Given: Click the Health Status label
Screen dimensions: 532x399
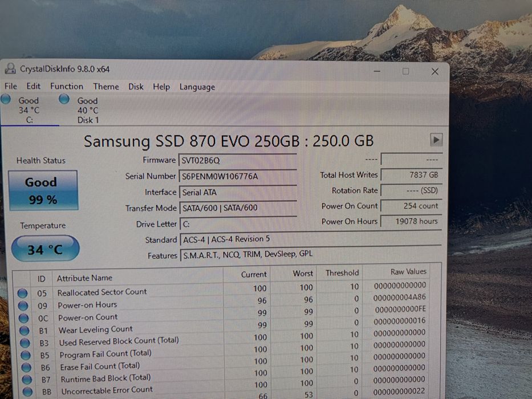Looking at the screenshot, I should click(x=40, y=161).
